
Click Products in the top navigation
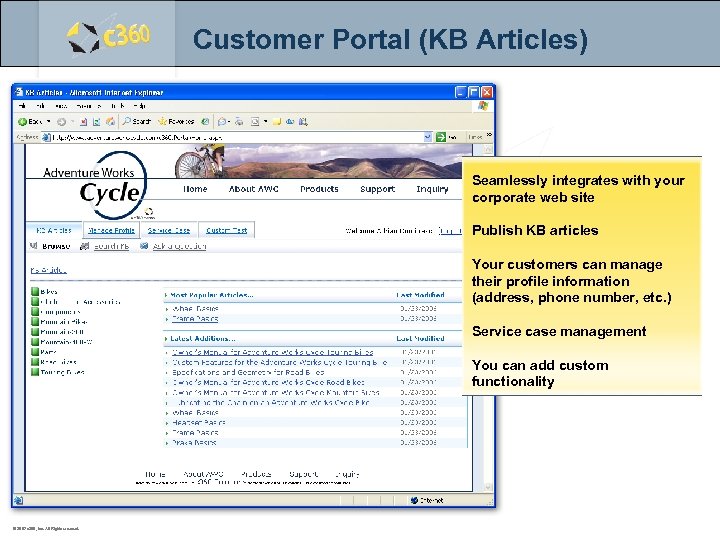(319, 189)
